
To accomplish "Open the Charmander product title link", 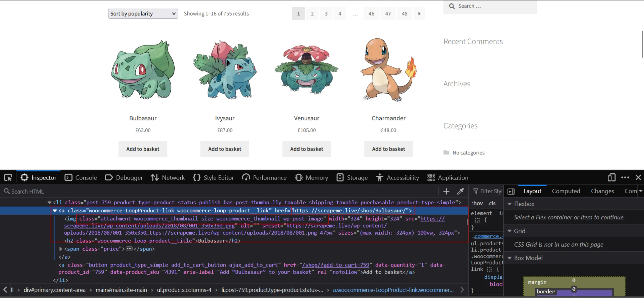I will [388, 118].
